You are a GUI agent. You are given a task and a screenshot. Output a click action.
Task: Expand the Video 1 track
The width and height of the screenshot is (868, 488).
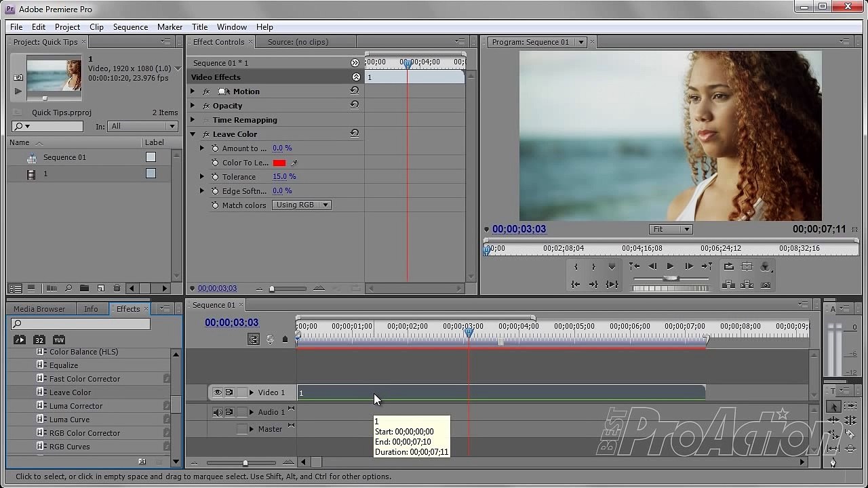252,392
